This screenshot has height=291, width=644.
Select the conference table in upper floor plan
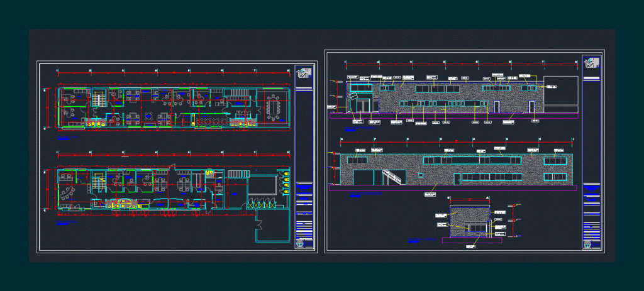[273, 107]
